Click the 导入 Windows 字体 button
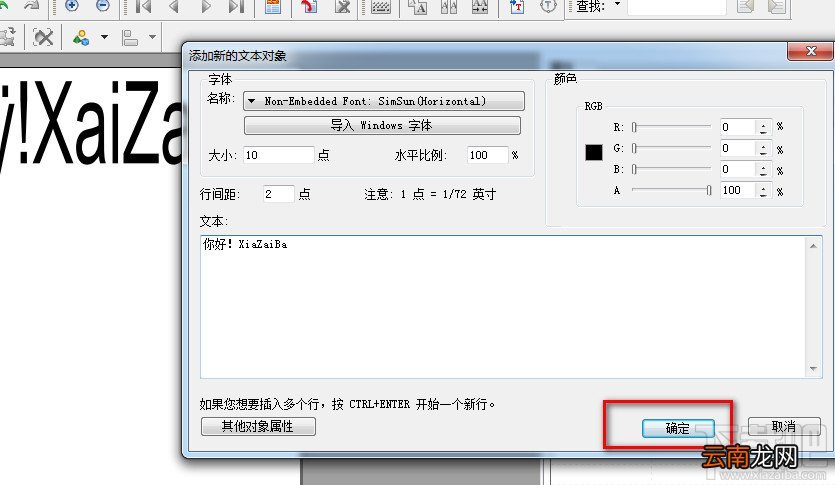This screenshot has height=485, width=835. click(x=382, y=126)
